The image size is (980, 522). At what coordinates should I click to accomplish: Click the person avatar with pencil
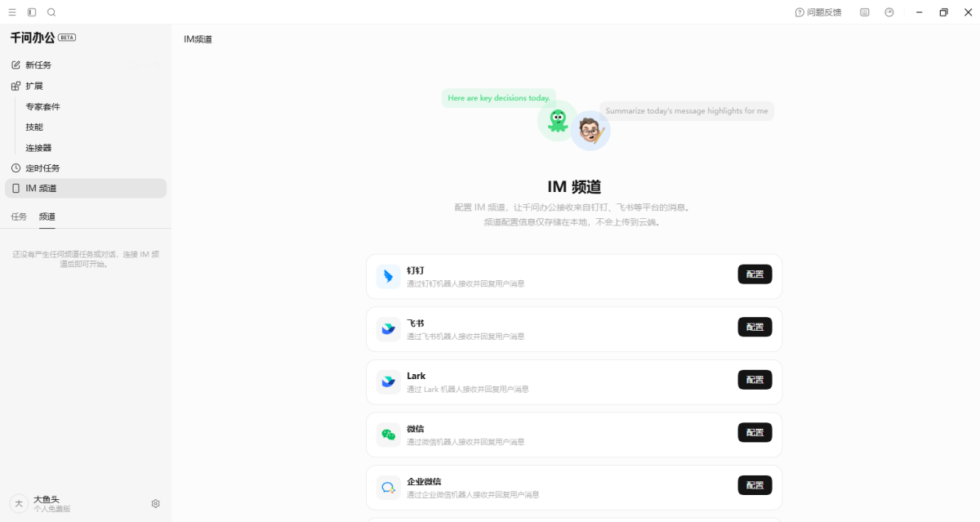click(x=590, y=131)
